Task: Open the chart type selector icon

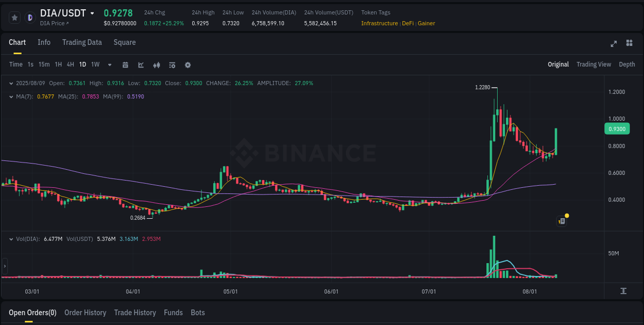Action: click(140, 64)
